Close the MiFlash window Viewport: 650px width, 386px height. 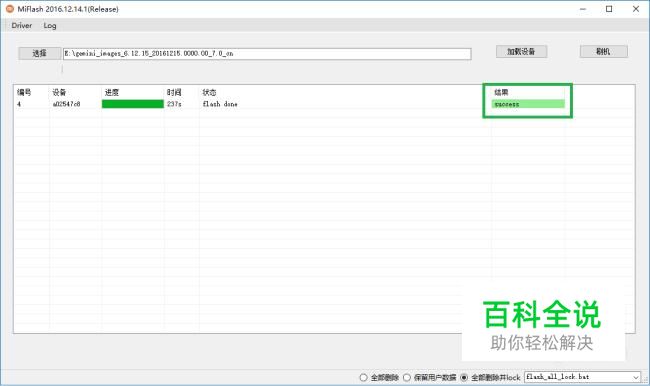636,9
